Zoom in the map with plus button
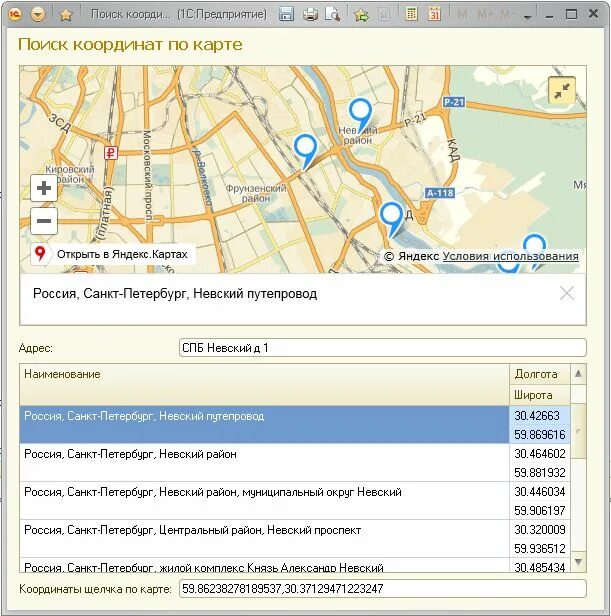 (x=44, y=188)
